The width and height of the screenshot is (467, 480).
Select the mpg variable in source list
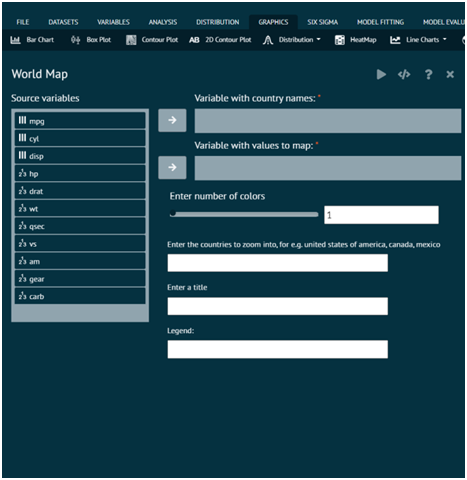tap(80, 121)
